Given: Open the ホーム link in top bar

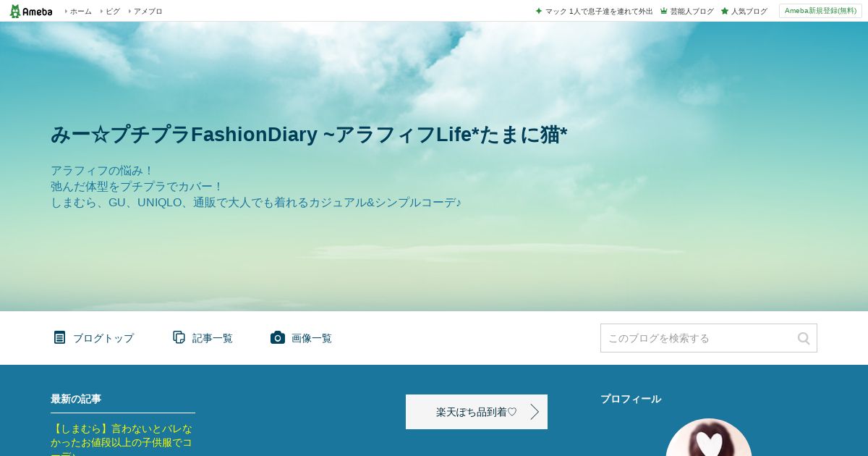Looking at the screenshot, I should click(x=80, y=11).
